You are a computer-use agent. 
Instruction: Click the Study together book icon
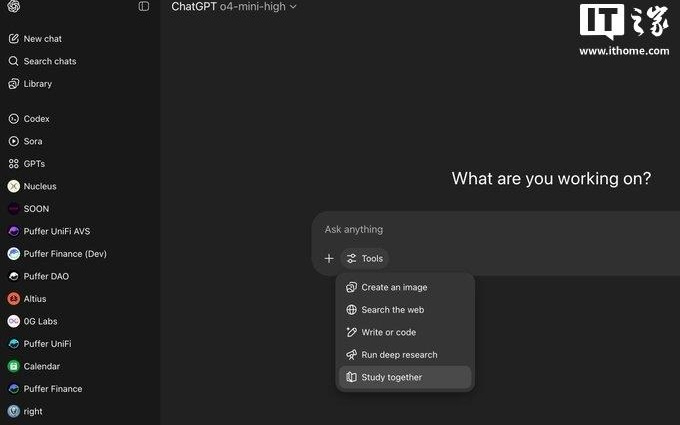351,377
